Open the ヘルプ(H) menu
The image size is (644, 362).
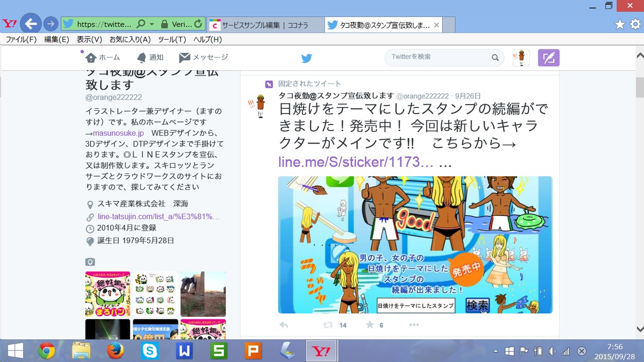point(207,40)
